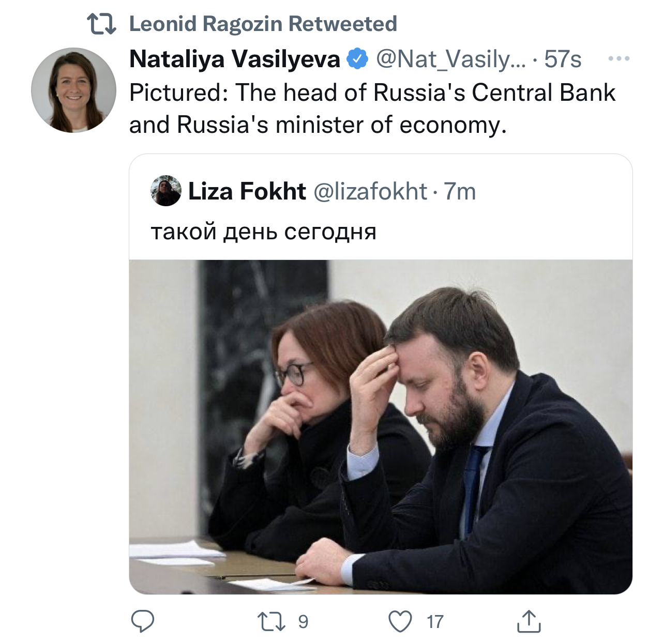The image size is (664, 644).
Task: Reply to Nataliya Vasilyeva's tweet
Action: coord(142,621)
